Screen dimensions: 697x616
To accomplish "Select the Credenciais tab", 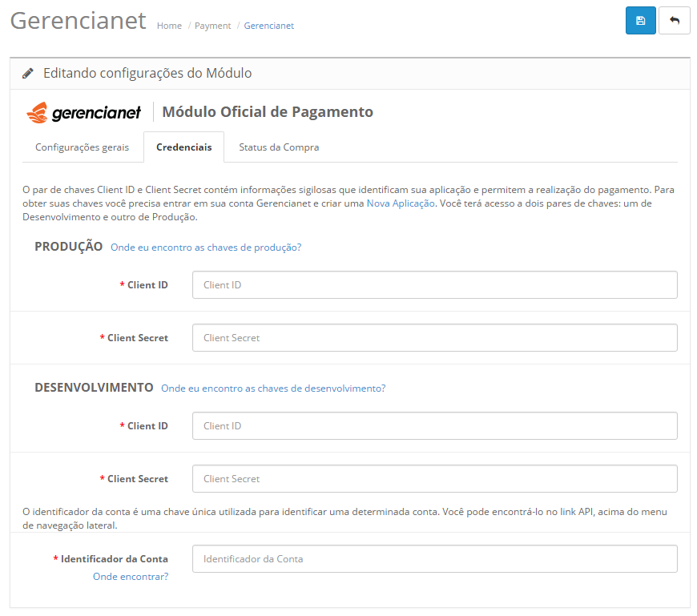I will [x=184, y=147].
